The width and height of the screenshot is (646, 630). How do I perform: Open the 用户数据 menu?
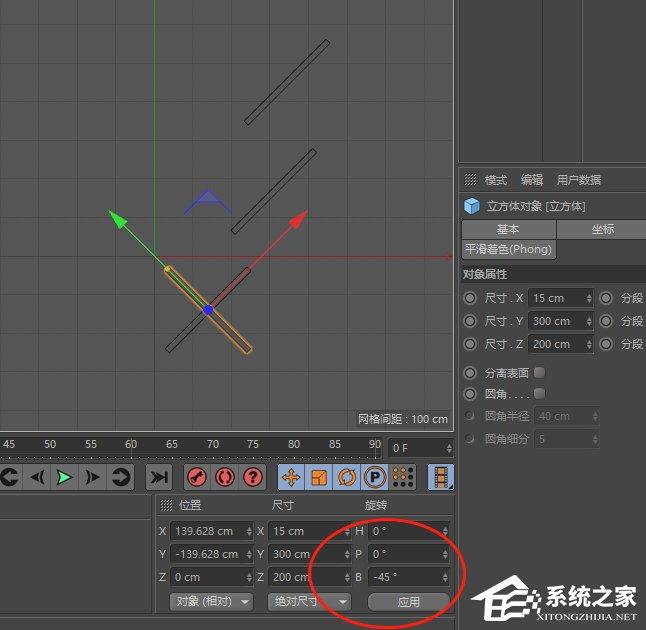[x=579, y=180]
